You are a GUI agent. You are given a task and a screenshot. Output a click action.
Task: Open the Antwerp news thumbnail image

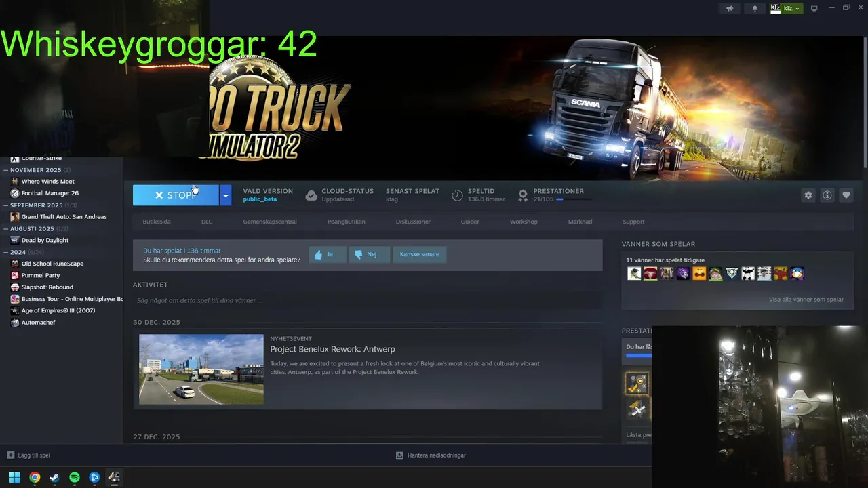(201, 369)
